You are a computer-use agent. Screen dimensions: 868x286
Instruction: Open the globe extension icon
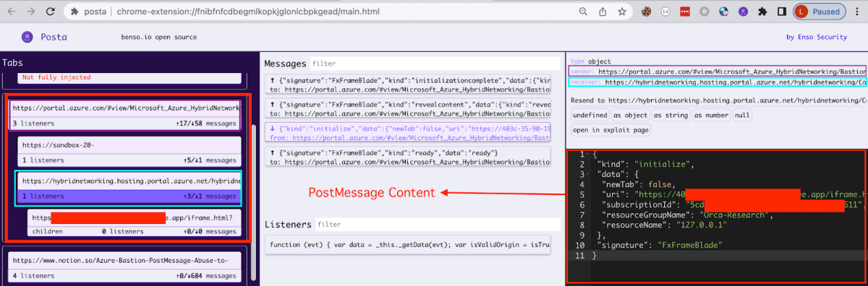(723, 12)
